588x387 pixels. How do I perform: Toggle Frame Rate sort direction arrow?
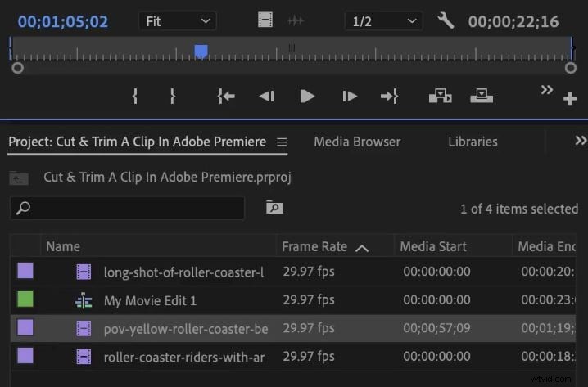(x=362, y=248)
